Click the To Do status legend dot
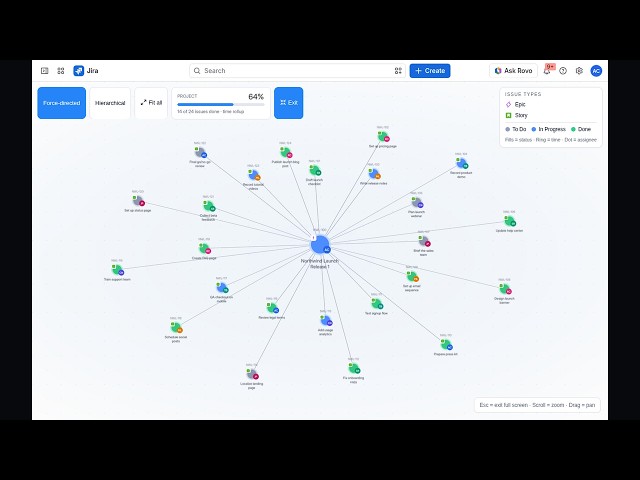The width and height of the screenshot is (640, 480). point(508,129)
